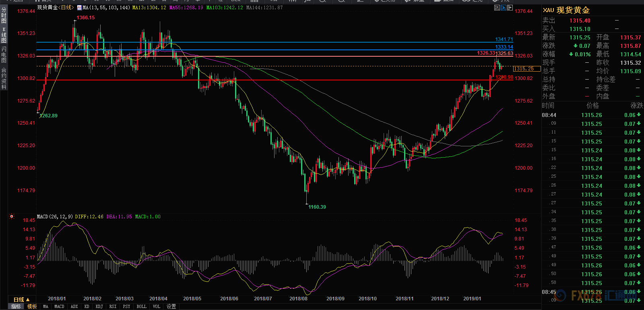Open the 合约资料 side tab

tap(4, 78)
